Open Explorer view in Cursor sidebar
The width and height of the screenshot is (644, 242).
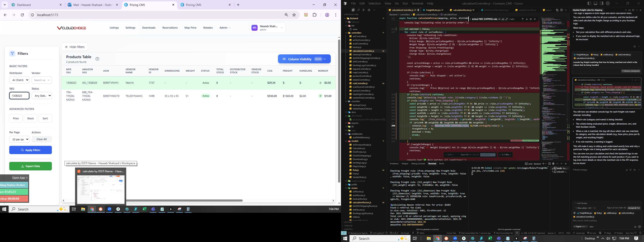[353, 10]
